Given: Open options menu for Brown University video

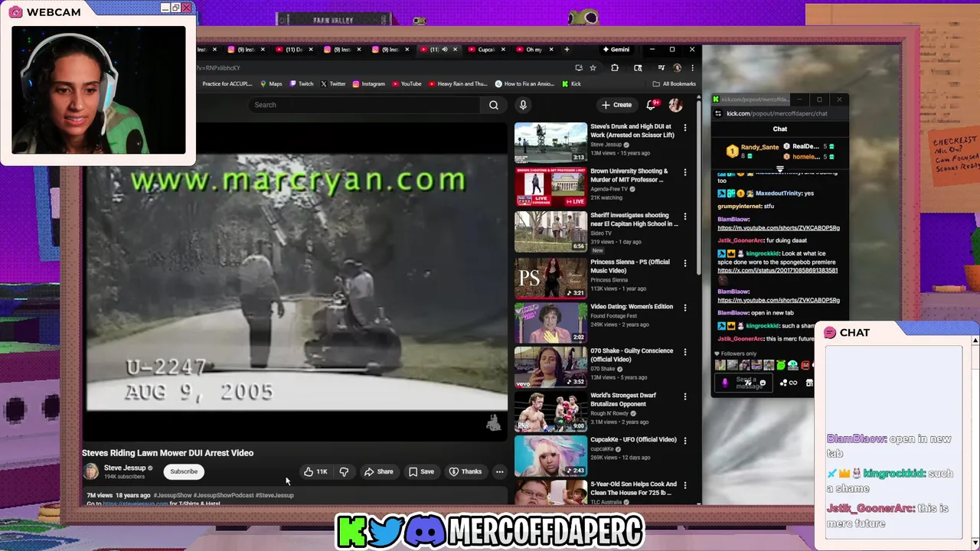Looking at the screenshot, I should tap(685, 172).
